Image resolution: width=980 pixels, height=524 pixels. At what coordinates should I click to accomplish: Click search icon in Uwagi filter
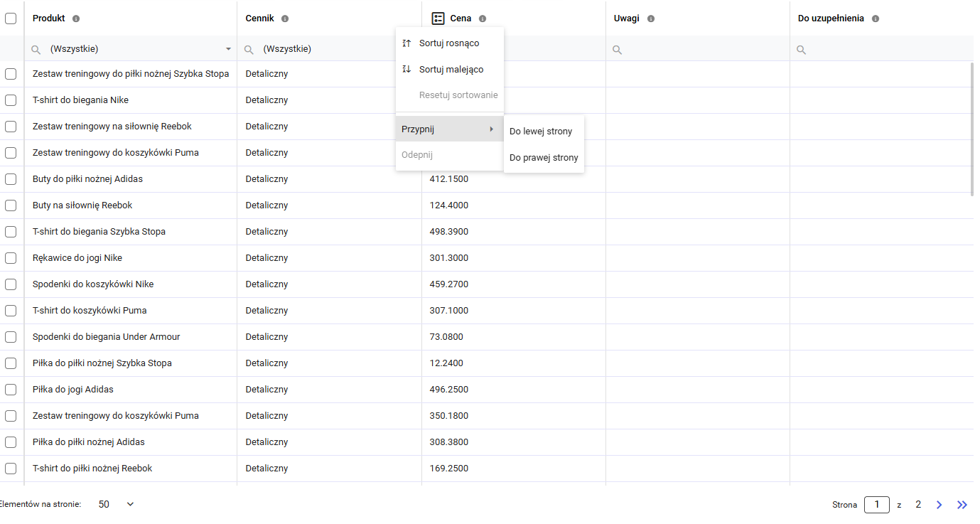pos(618,50)
